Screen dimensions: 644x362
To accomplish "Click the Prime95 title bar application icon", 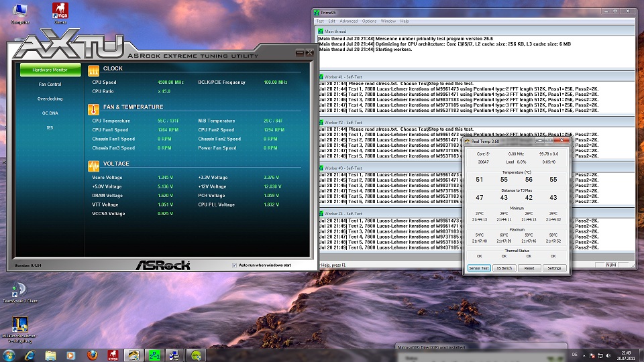I will [x=317, y=12].
